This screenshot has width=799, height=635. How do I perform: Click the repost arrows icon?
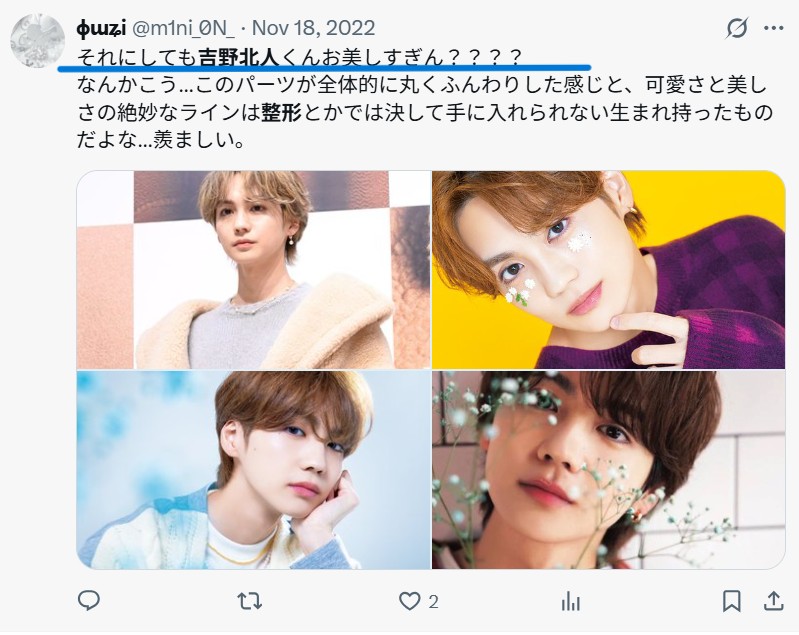[x=250, y=602]
